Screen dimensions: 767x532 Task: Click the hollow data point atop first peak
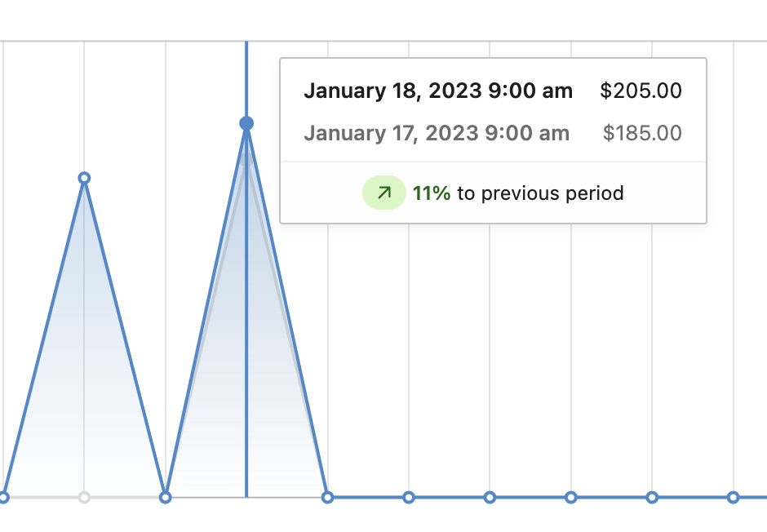click(84, 178)
